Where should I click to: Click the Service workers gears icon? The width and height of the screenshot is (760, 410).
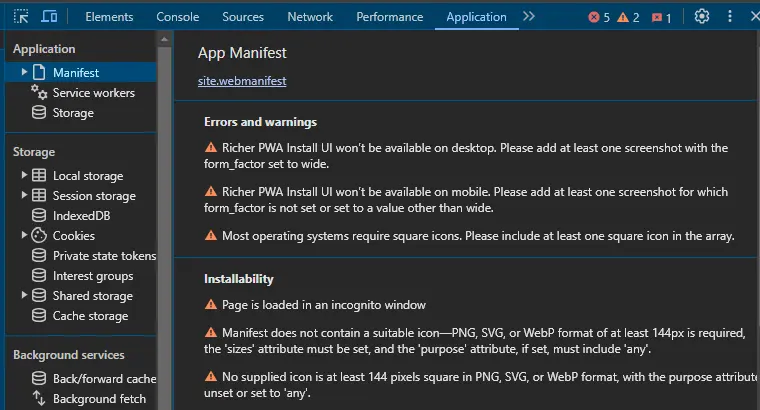pos(39,92)
